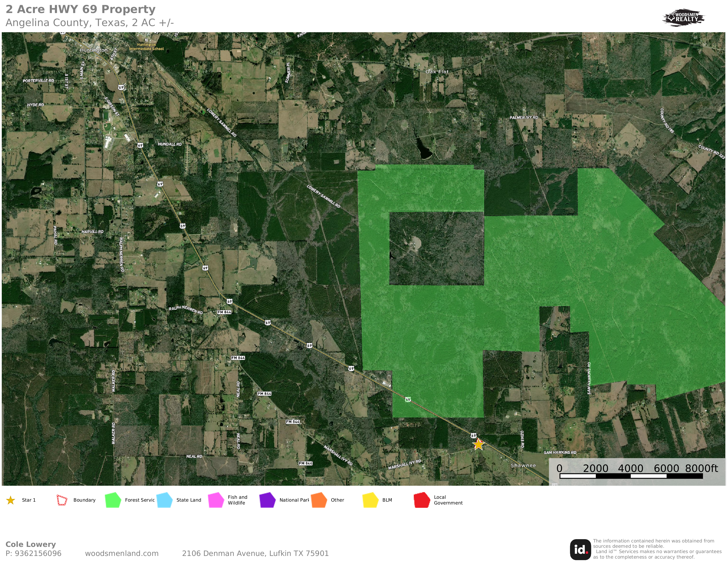Screen dimensions: 728x563
Task: Click the Huntington town label on map
Action: 94,50
